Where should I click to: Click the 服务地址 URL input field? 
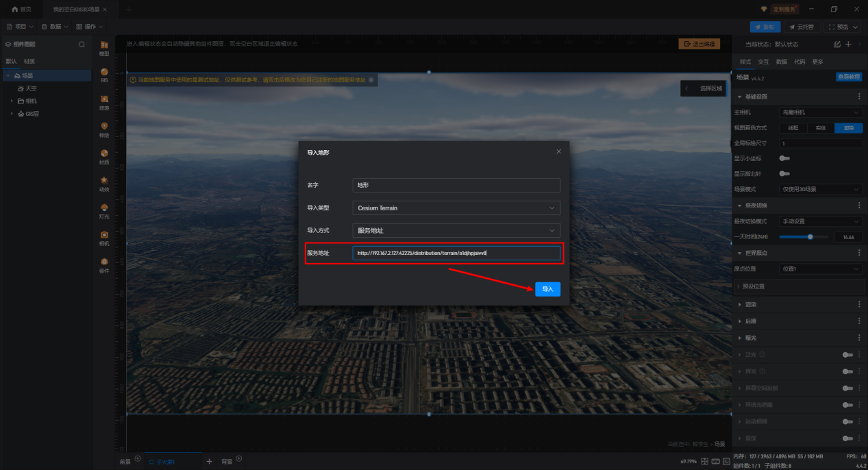point(456,253)
